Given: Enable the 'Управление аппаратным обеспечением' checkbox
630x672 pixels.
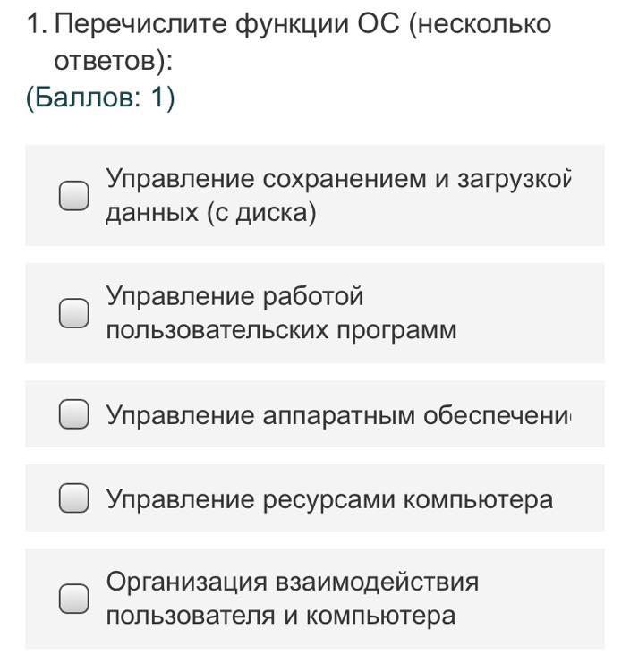Looking at the screenshot, I should click(x=74, y=414).
